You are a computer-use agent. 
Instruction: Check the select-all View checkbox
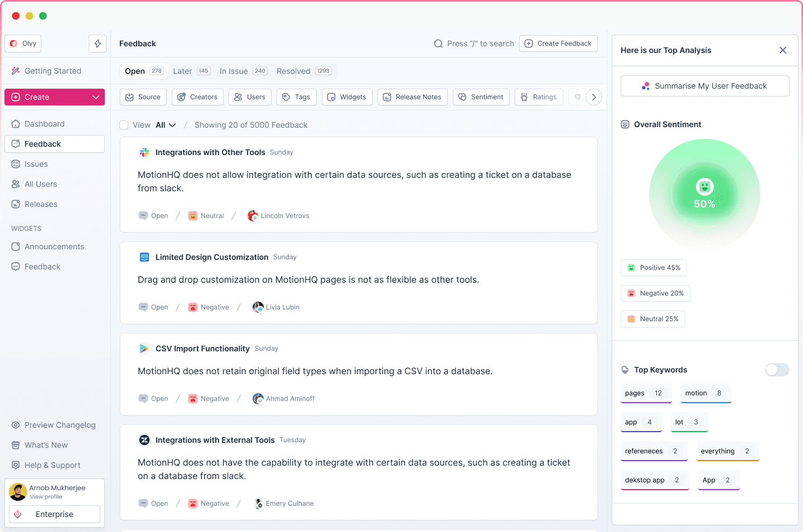(124, 125)
